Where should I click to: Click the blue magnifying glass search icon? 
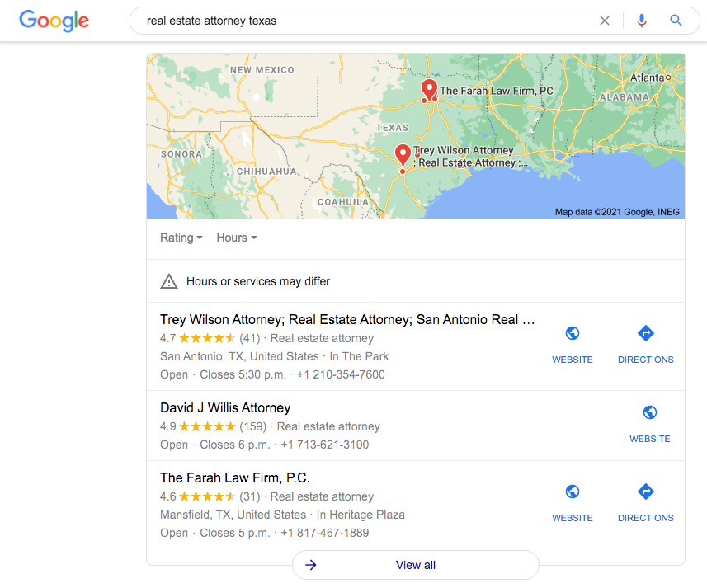click(x=676, y=21)
